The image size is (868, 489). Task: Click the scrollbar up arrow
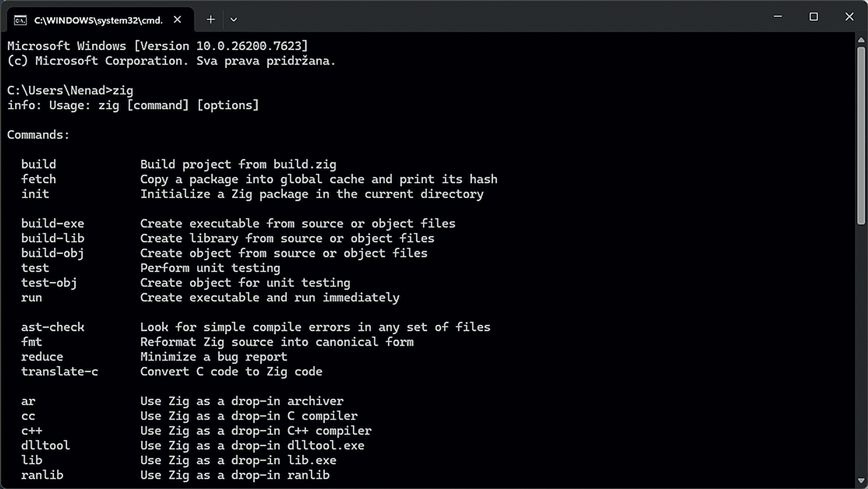click(861, 40)
